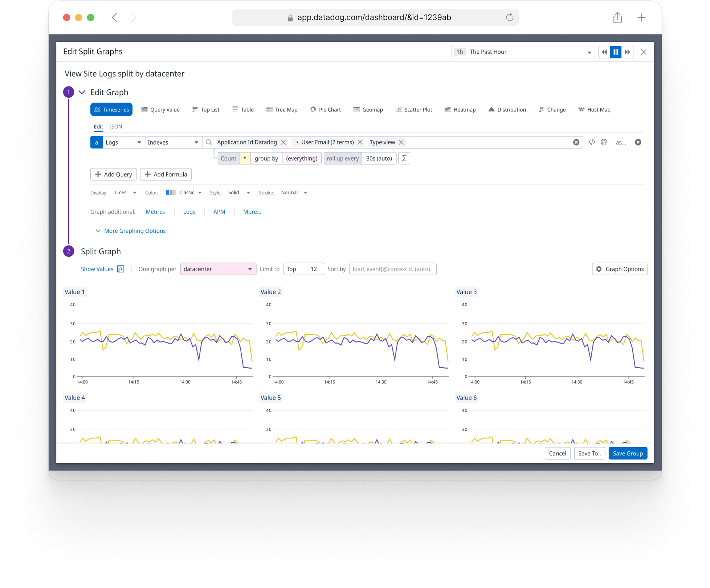Click the Save Group button

(x=628, y=453)
